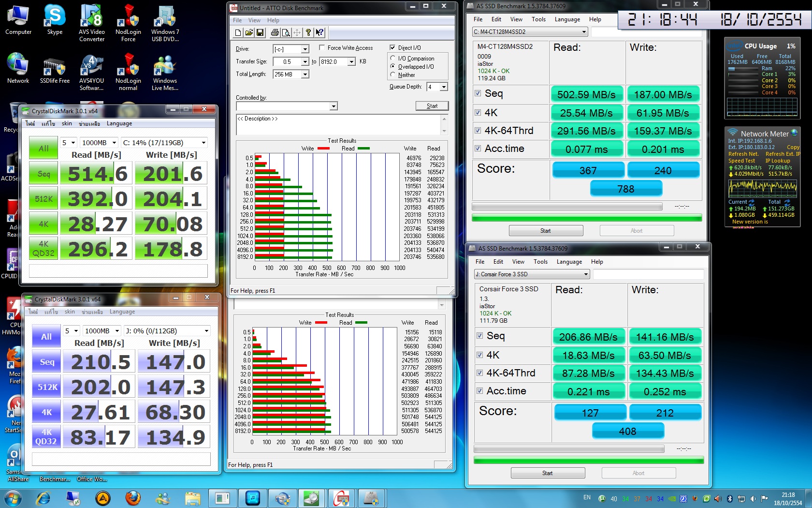Open Language menu in upper CrystalDiskMark window
The width and height of the screenshot is (812, 508).
(x=119, y=123)
